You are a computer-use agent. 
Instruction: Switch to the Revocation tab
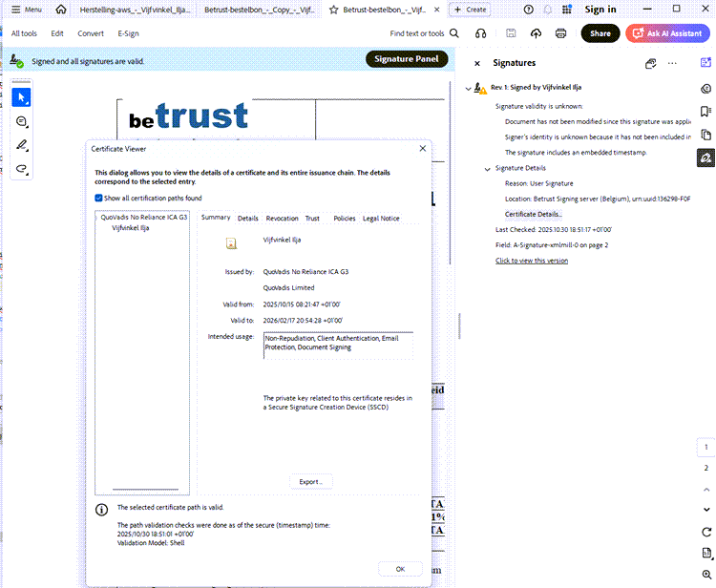282,219
